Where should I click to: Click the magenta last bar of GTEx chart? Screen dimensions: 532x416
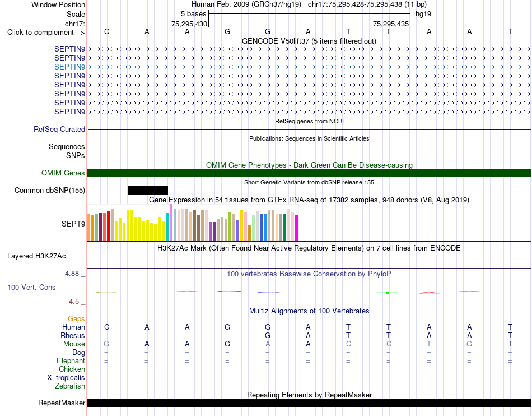tap(297, 228)
